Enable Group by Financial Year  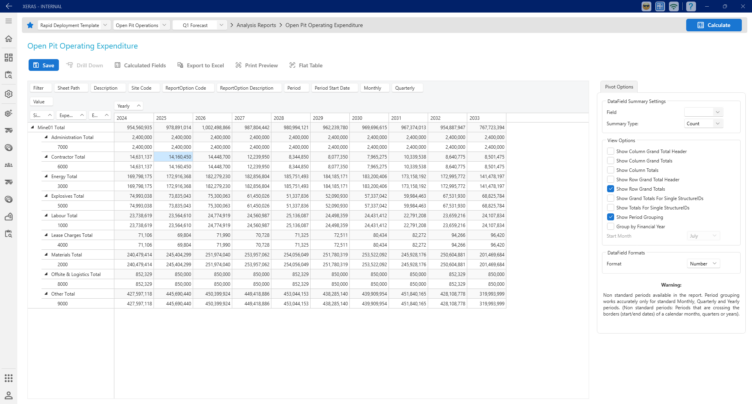pos(611,226)
